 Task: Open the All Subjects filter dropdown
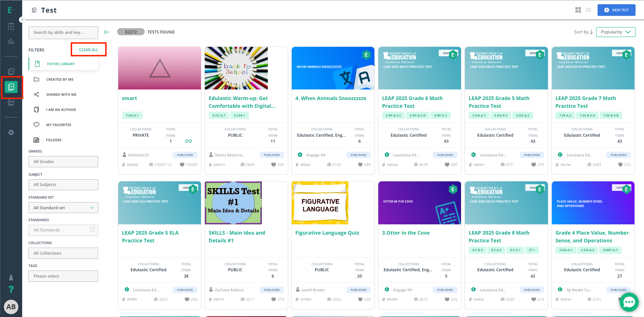point(63,185)
